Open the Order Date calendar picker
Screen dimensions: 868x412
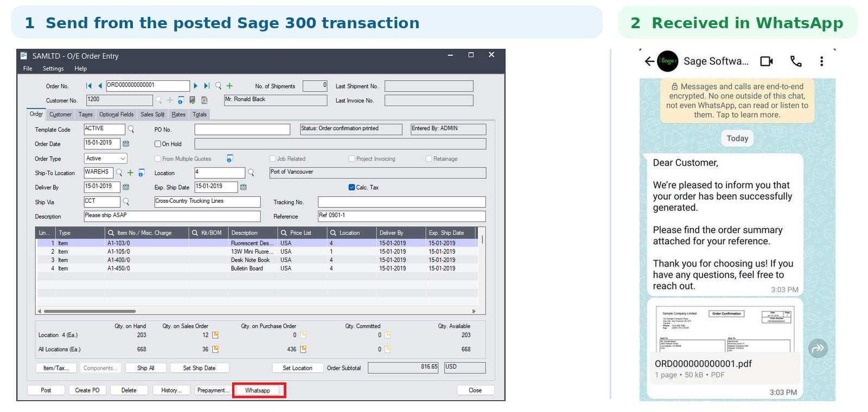[x=126, y=144]
